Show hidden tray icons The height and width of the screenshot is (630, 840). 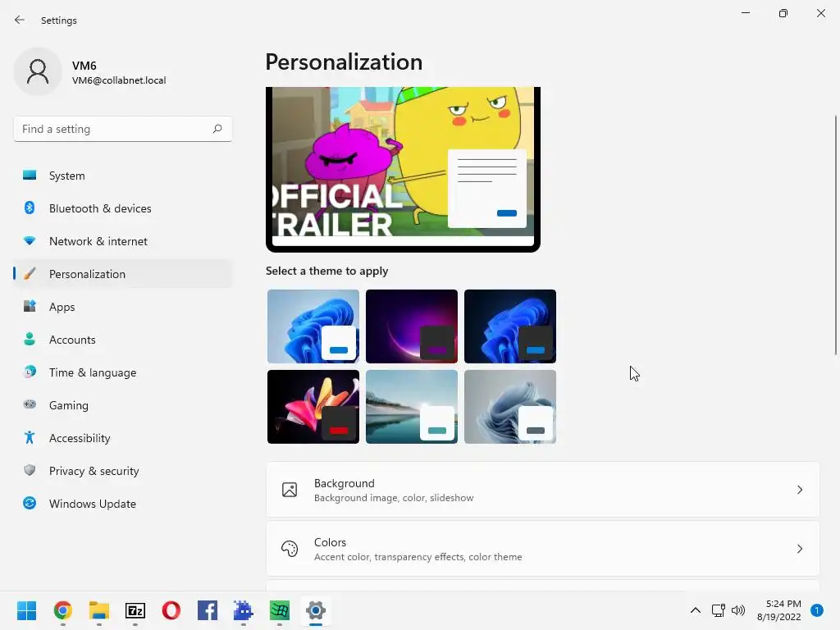coord(696,610)
